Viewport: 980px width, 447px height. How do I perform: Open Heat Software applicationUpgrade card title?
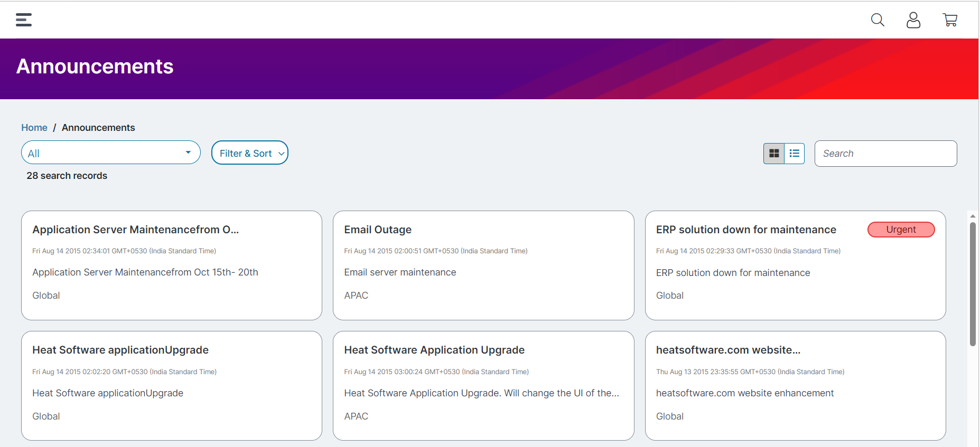[x=120, y=350]
